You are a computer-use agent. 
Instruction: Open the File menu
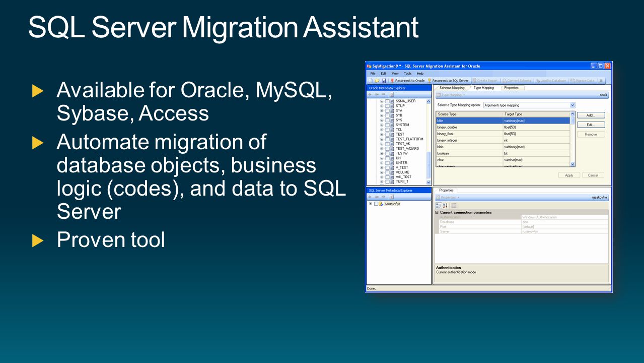tap(373, 74)
